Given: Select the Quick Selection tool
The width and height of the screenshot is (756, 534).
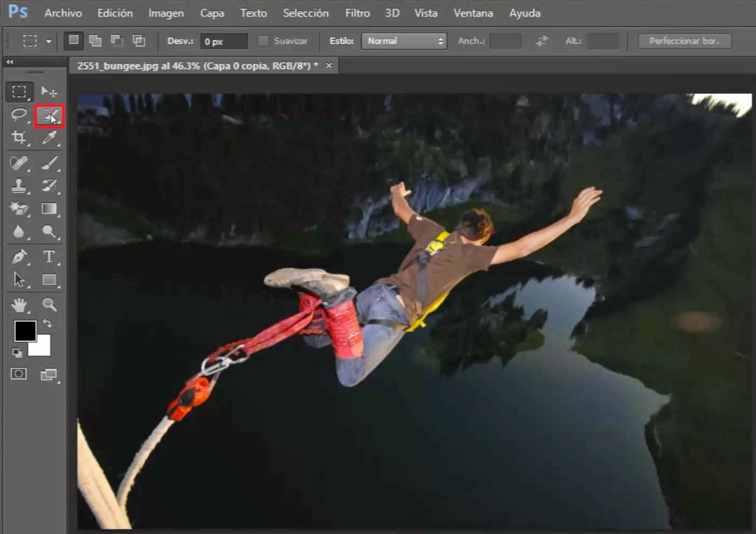Looking at the screenshot, I should (x=49, y=115).
